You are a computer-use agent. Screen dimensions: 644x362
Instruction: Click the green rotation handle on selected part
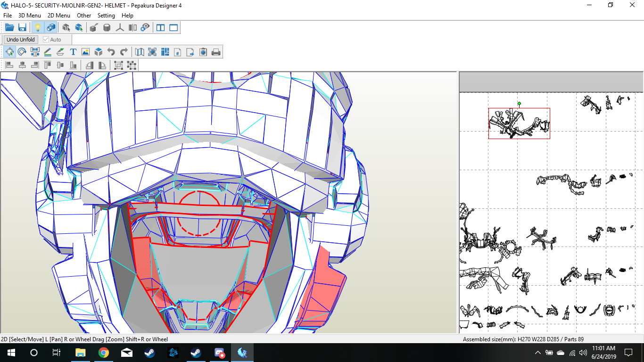click(x=519, y=103)
